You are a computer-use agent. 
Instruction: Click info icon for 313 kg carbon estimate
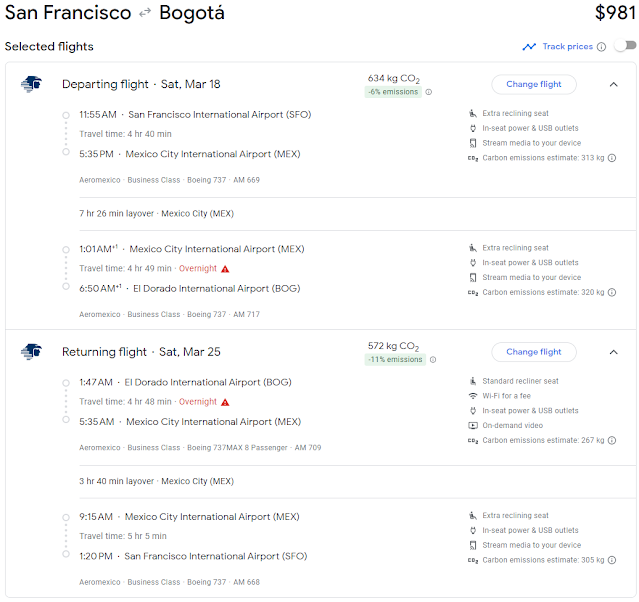click(612, 158)
